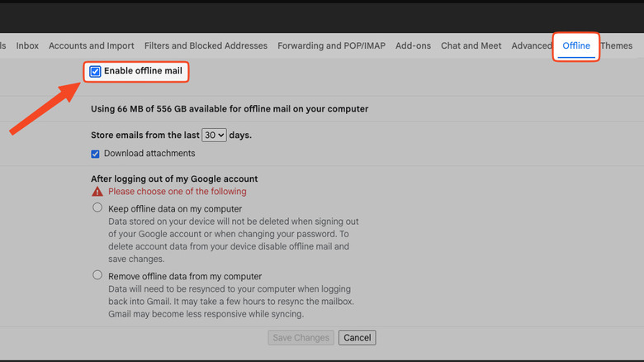Click the Offline settings tab
This screenshot has height=362, width=644.
pos(576,46)
